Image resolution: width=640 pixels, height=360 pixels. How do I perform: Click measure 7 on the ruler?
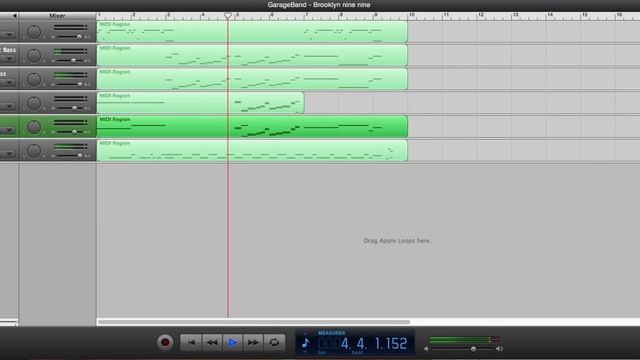pyautogui.click(x=307, y=15)
